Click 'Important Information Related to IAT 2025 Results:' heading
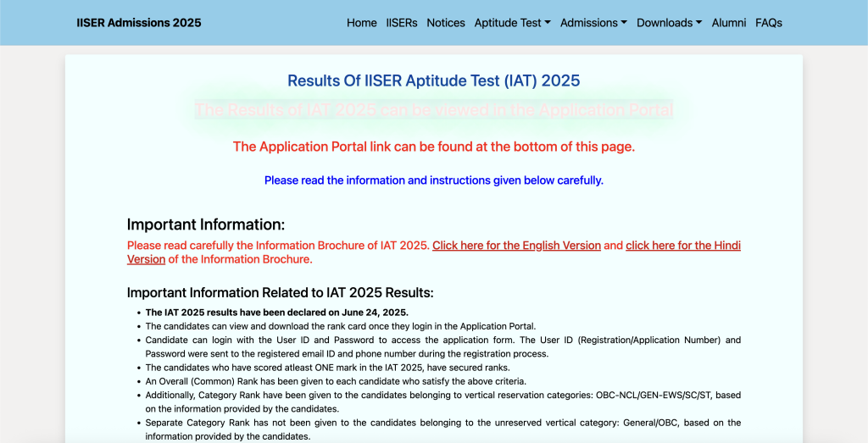The image size is (868, 443). click(280, 292)
